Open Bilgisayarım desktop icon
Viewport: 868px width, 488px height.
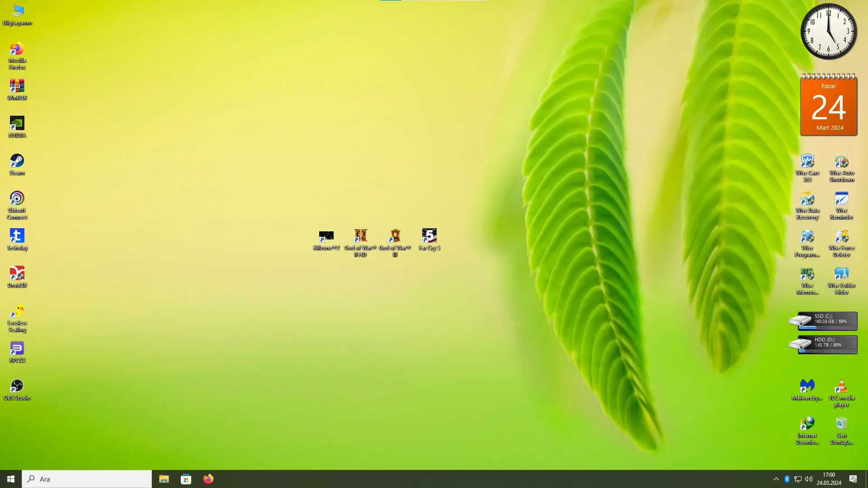click(x=17, y=15)
